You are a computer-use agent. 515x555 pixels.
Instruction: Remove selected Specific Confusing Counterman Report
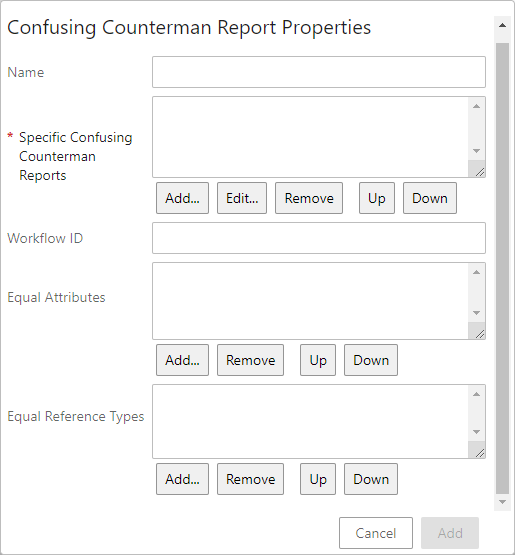click(x=309, y=198)
